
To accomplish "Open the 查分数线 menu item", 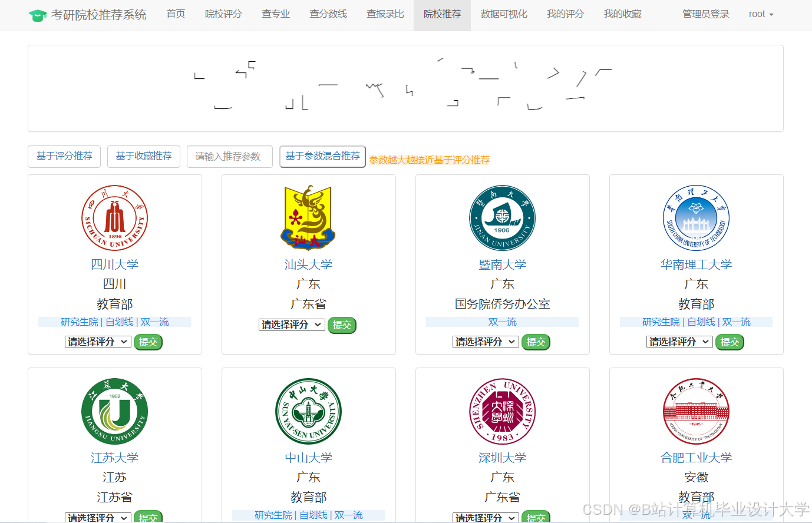I will [329, 14].
